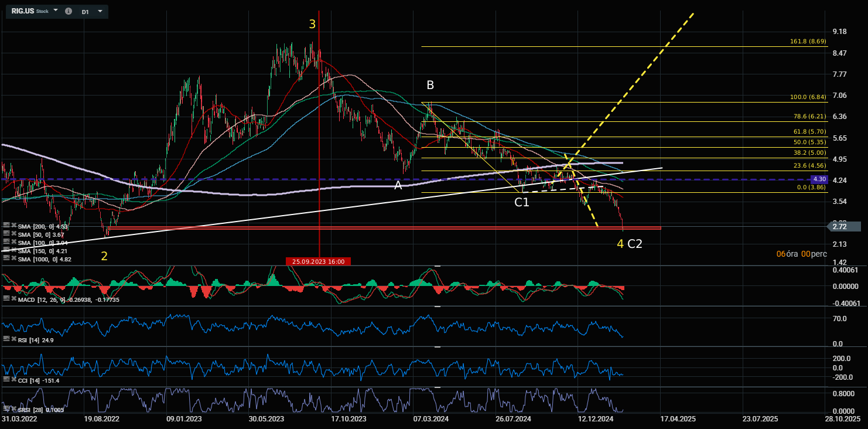The image size is (868, 429).
Task: Select the yellow '4 C2' wave label
Action: point(630,244)
